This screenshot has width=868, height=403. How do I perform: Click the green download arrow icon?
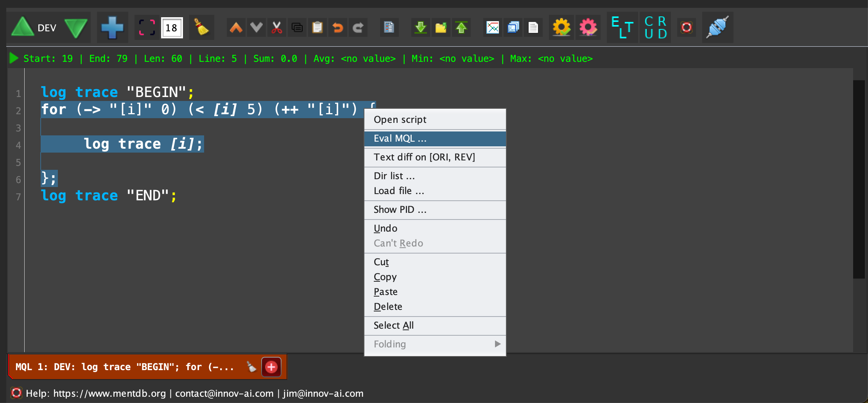[420, 27]
